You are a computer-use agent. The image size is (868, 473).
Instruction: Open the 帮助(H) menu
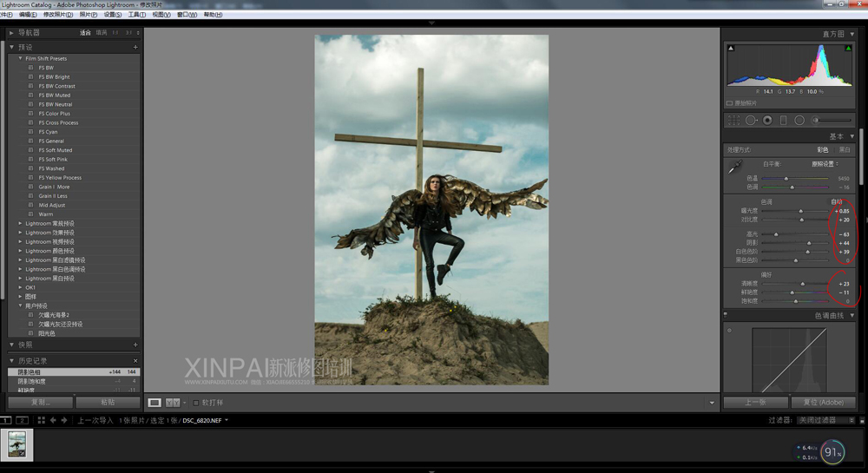click(x=213, y=15)
